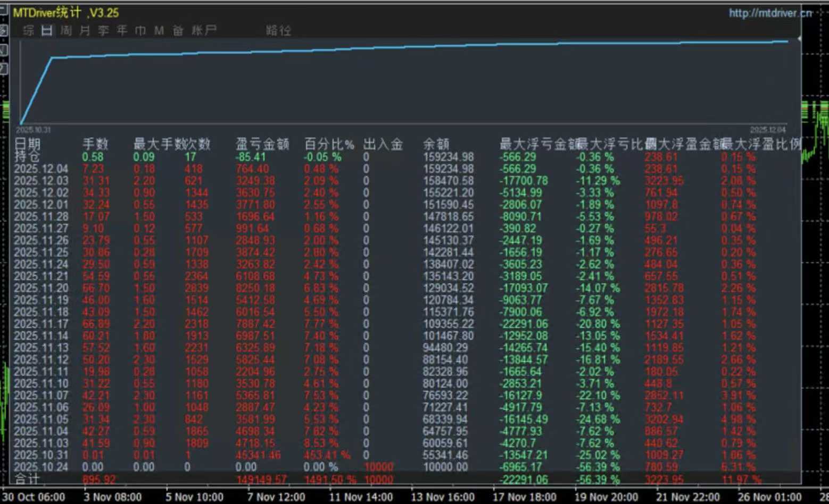This screenshot has height=504, width=829.
Task: Select the 2025.11.24 date row
Action: [x=41, y=265]
